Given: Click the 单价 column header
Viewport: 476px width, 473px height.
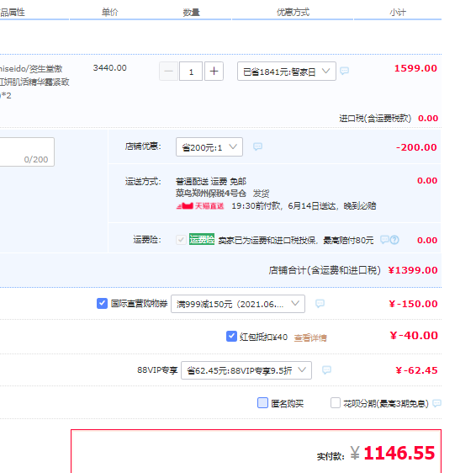Looking at the screenshot, I should click(x=109, y=12).
